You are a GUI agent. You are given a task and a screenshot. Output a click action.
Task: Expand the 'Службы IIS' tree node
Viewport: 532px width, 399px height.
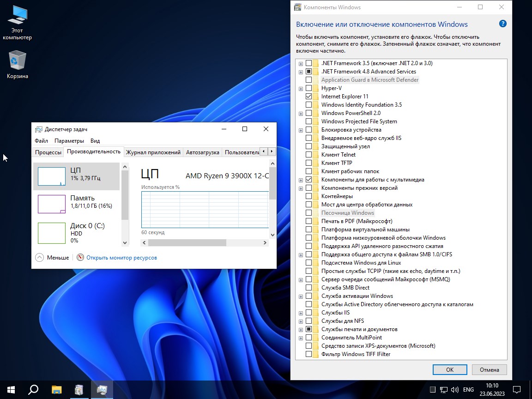[x=301, y=313]
